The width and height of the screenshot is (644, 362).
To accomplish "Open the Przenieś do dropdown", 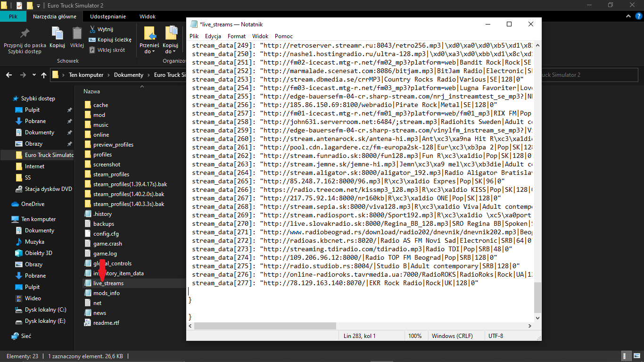I will pyautogui.click(x=149, y=39).
